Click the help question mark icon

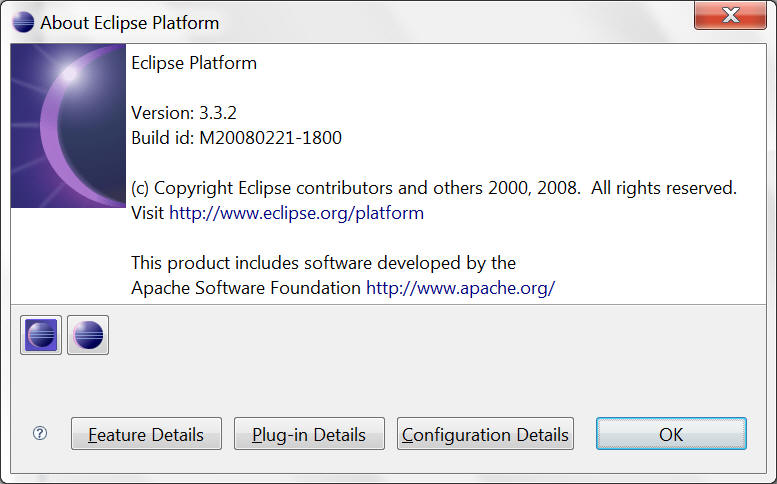pyautogui.click(x=40, y=433)
